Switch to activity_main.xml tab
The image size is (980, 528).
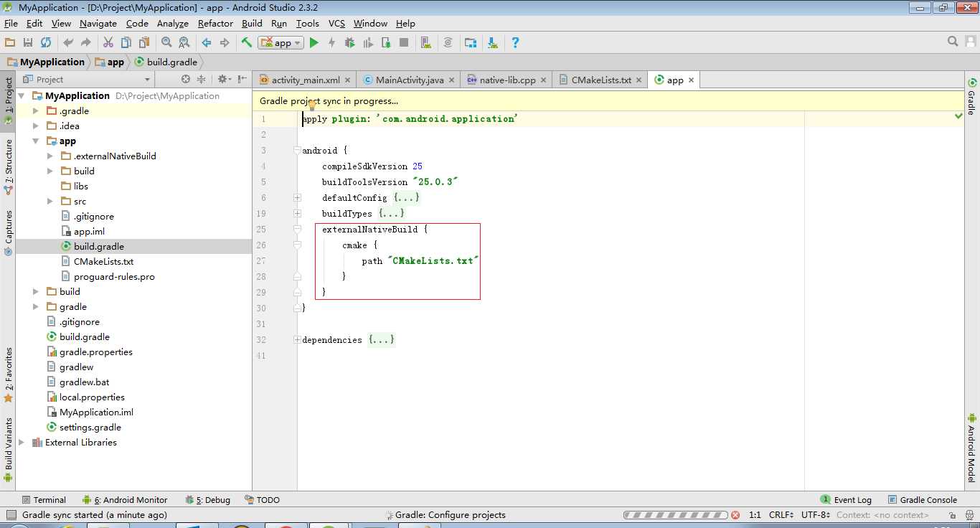(x=305, y=80)
